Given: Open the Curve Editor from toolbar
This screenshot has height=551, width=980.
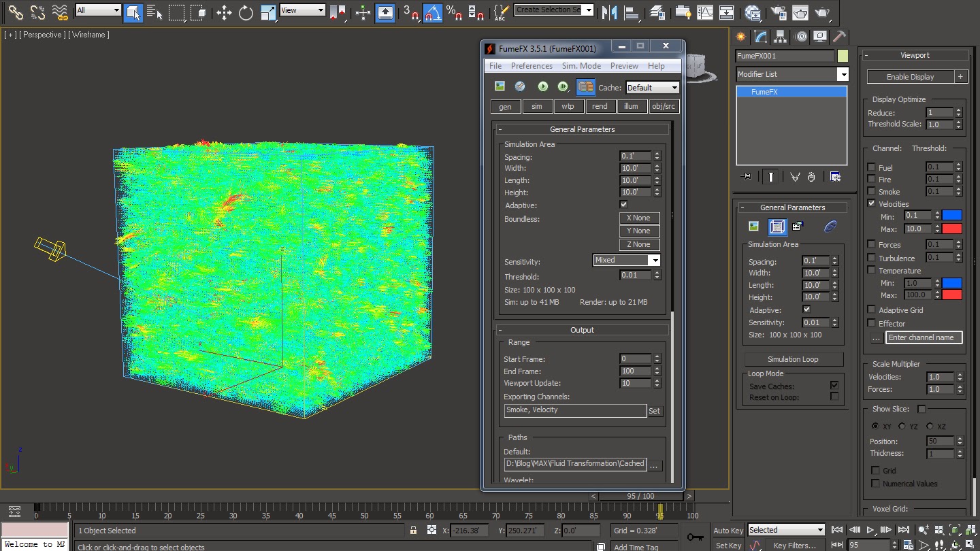Looking at the screenshot, I should (705, 12).
